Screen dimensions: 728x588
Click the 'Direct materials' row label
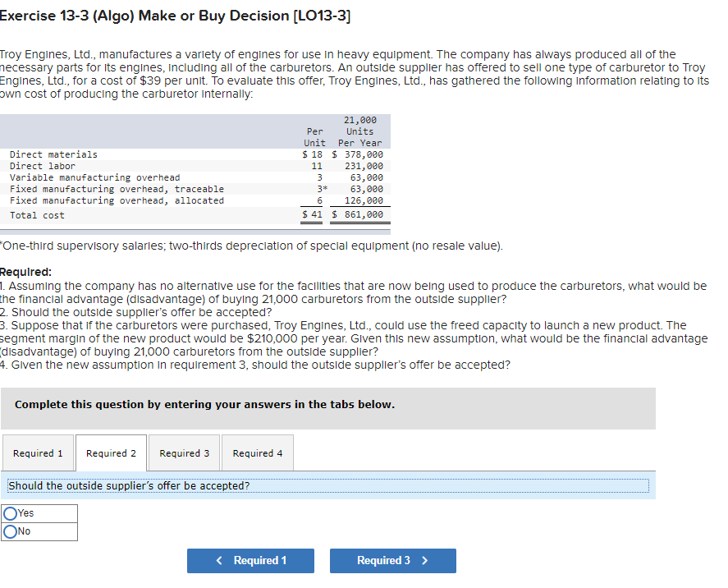(x=53, y=154)
